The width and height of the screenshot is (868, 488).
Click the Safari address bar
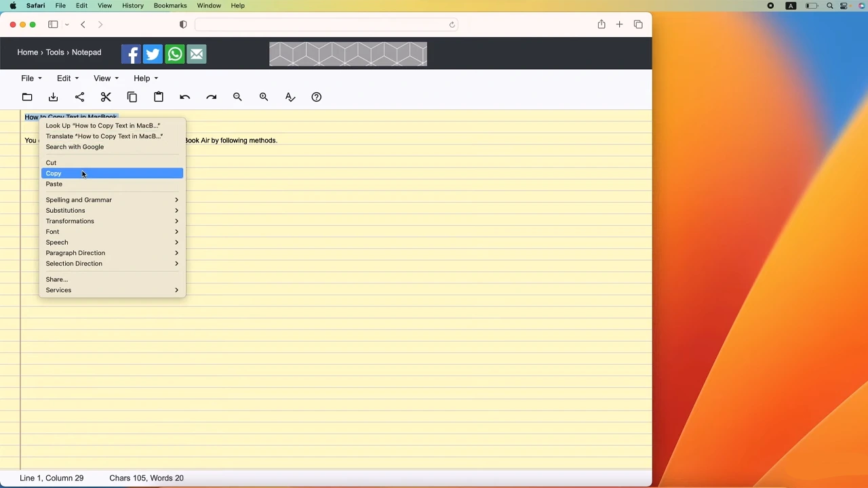coord(326,25)
